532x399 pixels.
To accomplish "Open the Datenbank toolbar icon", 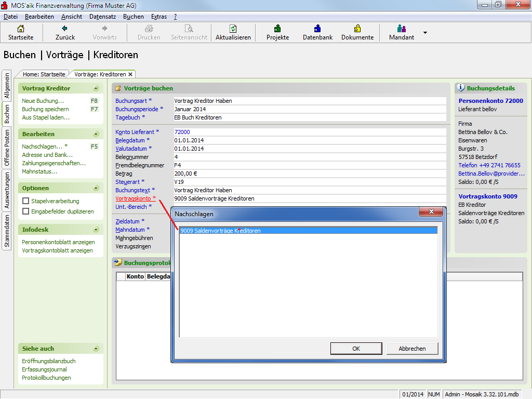I will [317, 29].
